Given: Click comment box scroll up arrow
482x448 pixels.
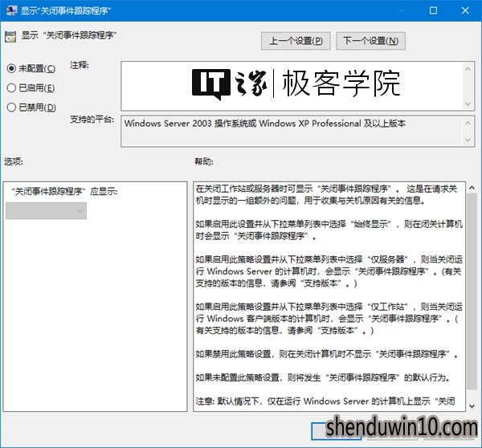Looking at the screenshot, I should pyautogui.click(x=468, y=69).
